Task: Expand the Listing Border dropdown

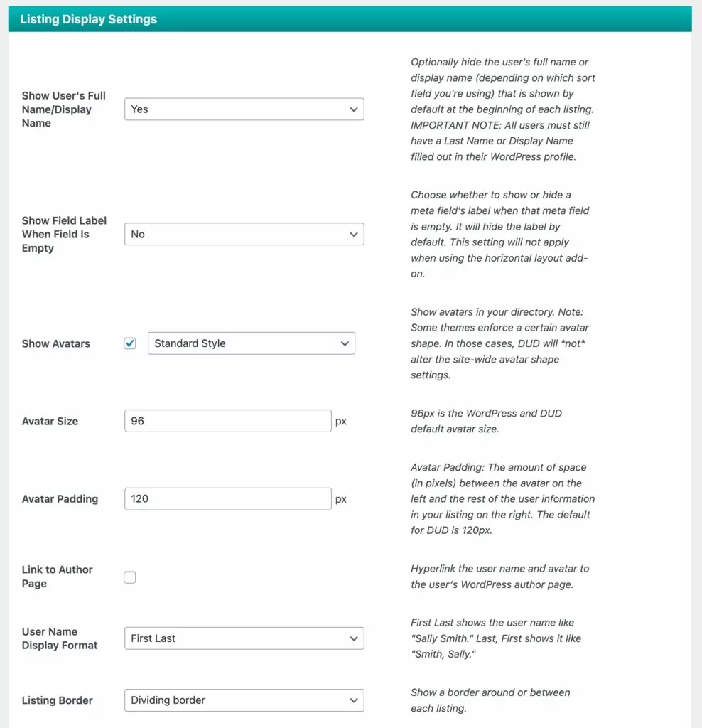Action: coord(244,700)
